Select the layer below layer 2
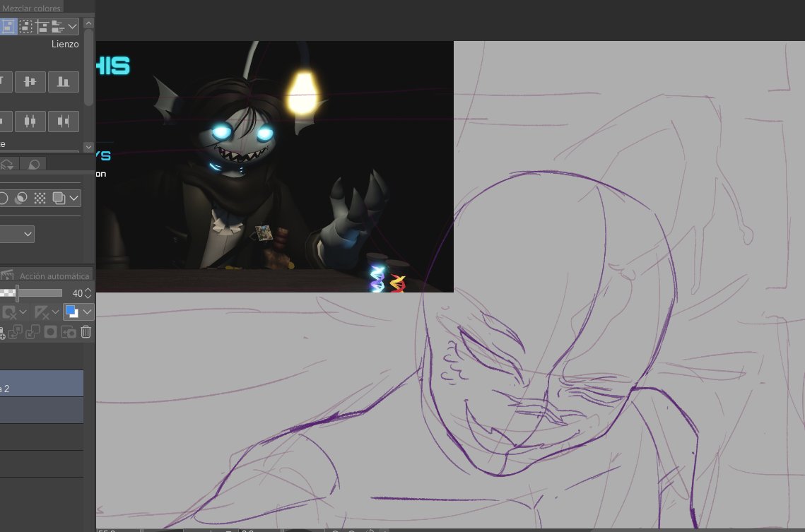The height and width of the screenshot is (532, 805). click(x=42, y=410)
